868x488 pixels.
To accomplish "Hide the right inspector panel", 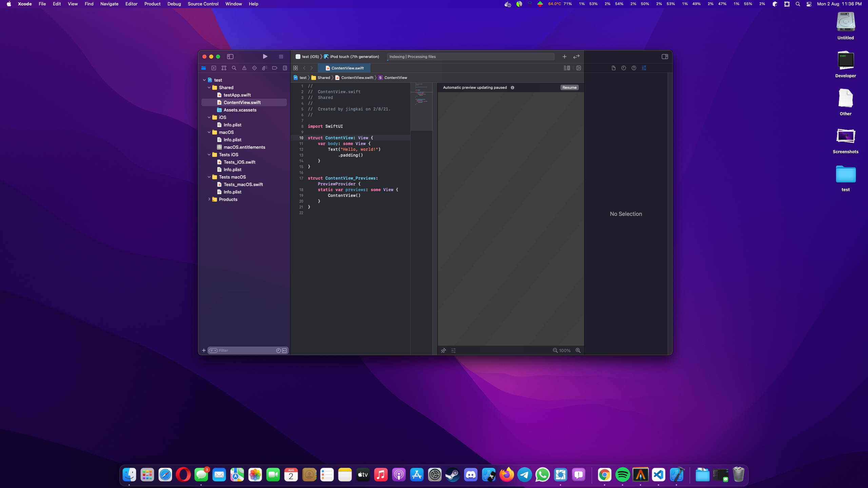I will tap(665, 57).
